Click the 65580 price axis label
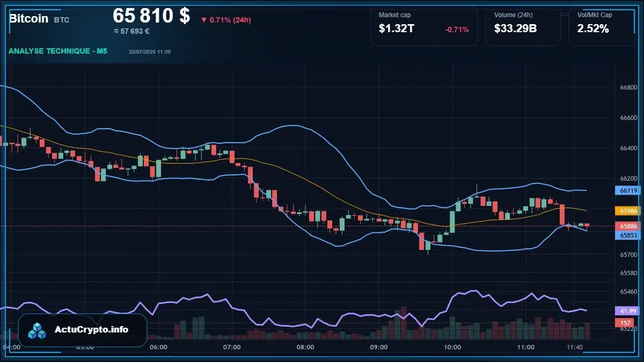644x362 pixels. pos(628,273)
